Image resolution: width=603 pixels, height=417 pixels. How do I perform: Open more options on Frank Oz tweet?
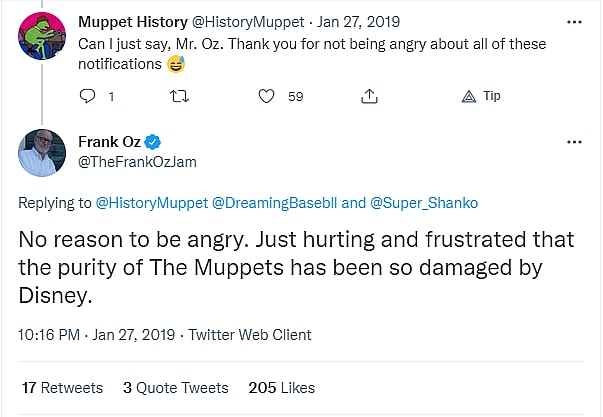click(x=574, y=142)
